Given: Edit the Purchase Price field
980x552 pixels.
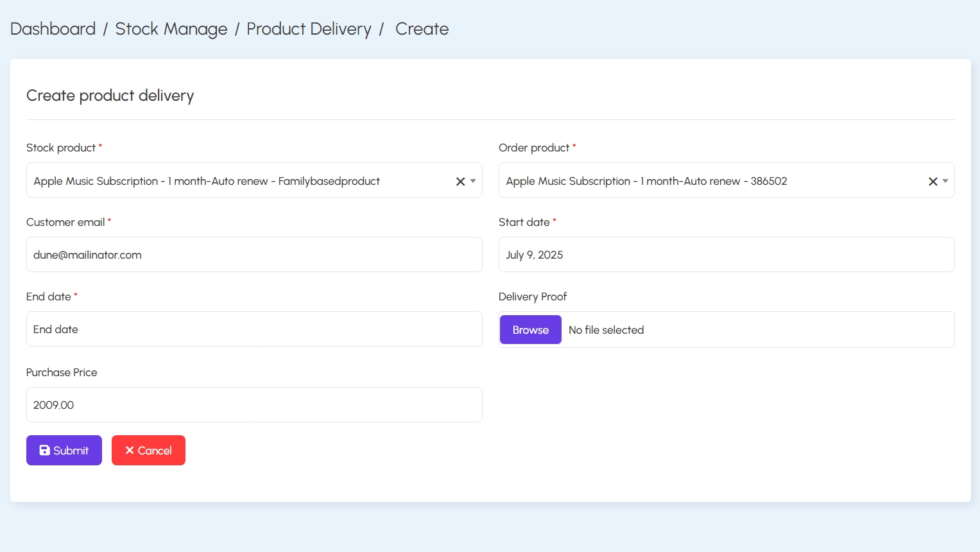Looking at the screenshot, I should [254, 405].
